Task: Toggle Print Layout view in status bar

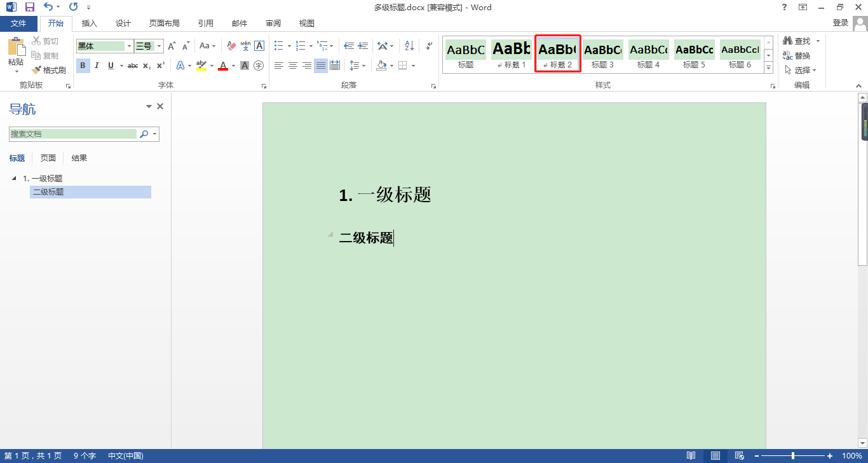Action: [x=715, y=456]
